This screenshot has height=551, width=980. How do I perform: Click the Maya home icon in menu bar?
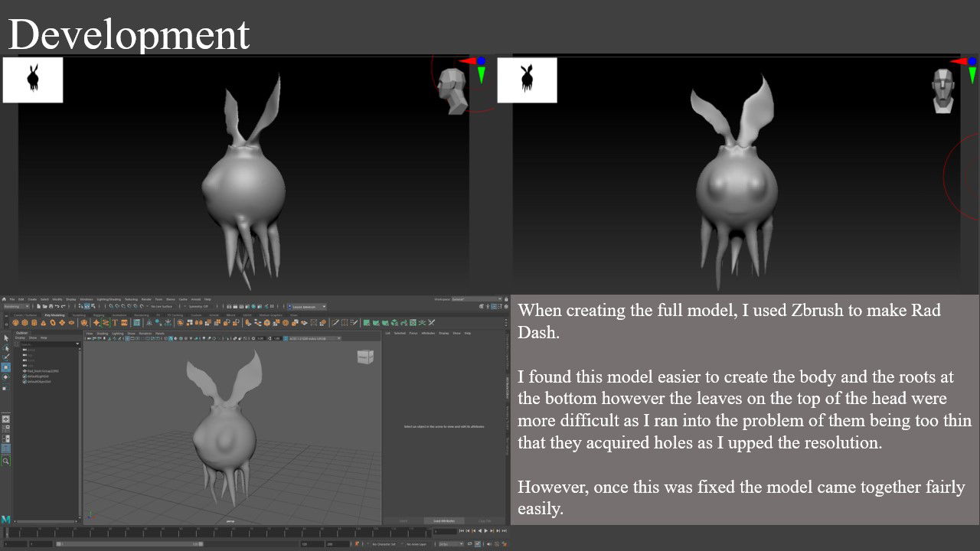coord(5,299)
